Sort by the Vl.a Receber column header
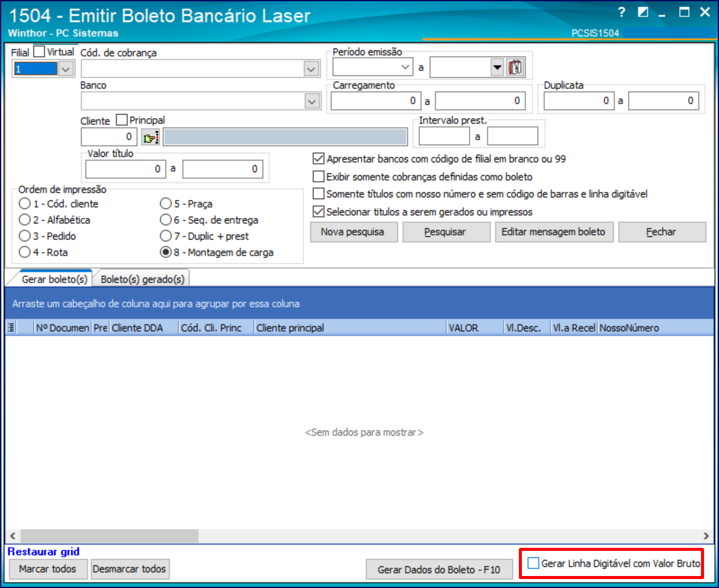The height and width of the screenshot is (588, 719). click(573, 328)
